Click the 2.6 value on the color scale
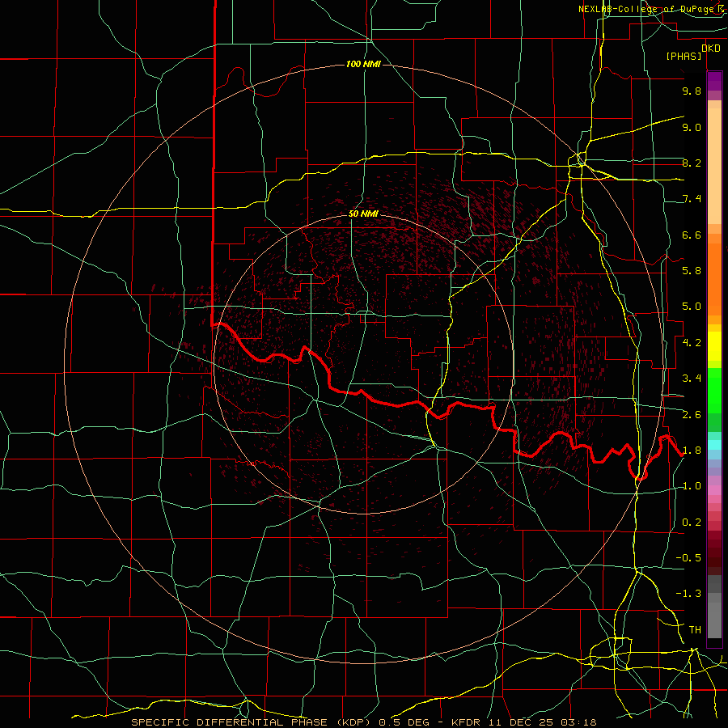Viewport: 728px width, 728px height. click(x=692, y=415)
